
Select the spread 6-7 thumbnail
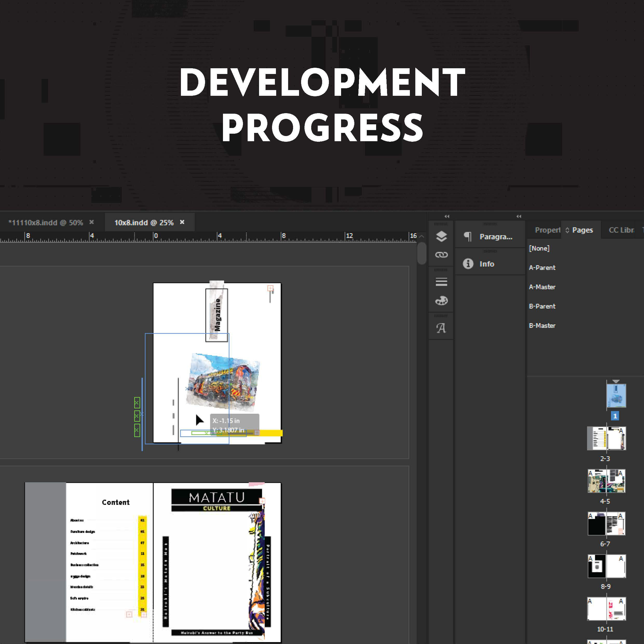tap(606, 524)
